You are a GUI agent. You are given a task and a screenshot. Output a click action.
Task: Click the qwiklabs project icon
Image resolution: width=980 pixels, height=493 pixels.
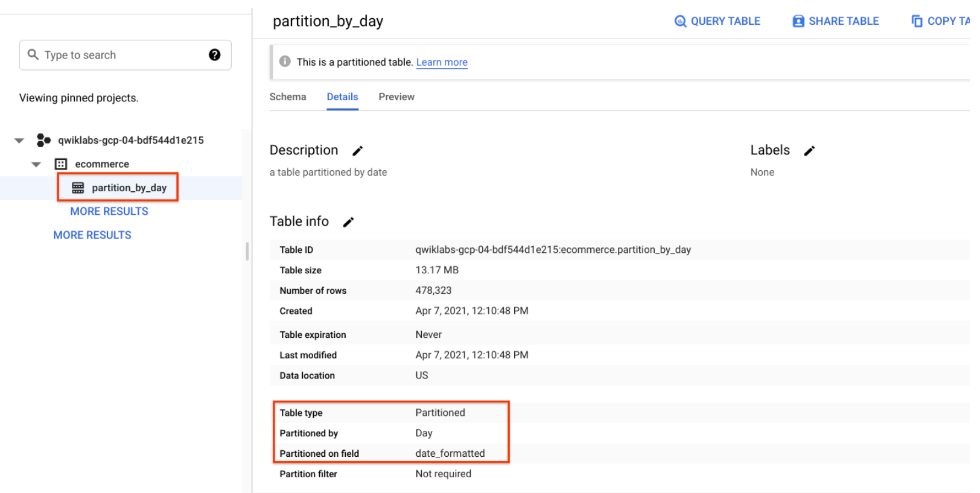tap(43, 140)
